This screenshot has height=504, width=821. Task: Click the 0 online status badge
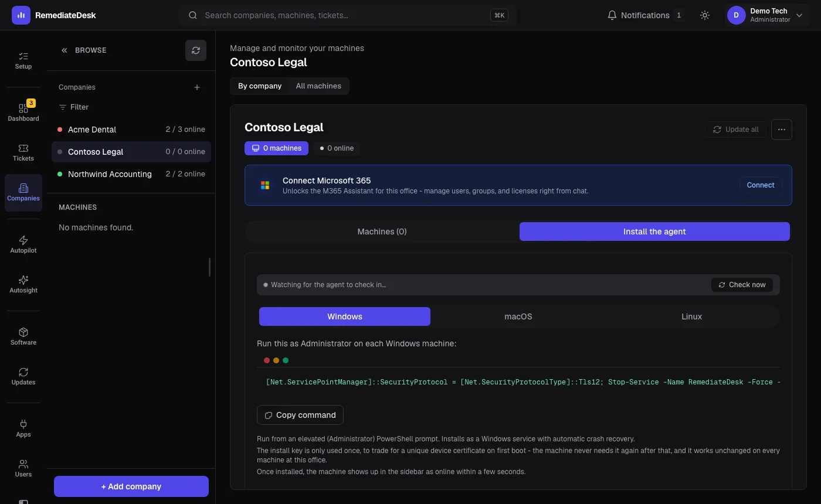pos(337,148)
